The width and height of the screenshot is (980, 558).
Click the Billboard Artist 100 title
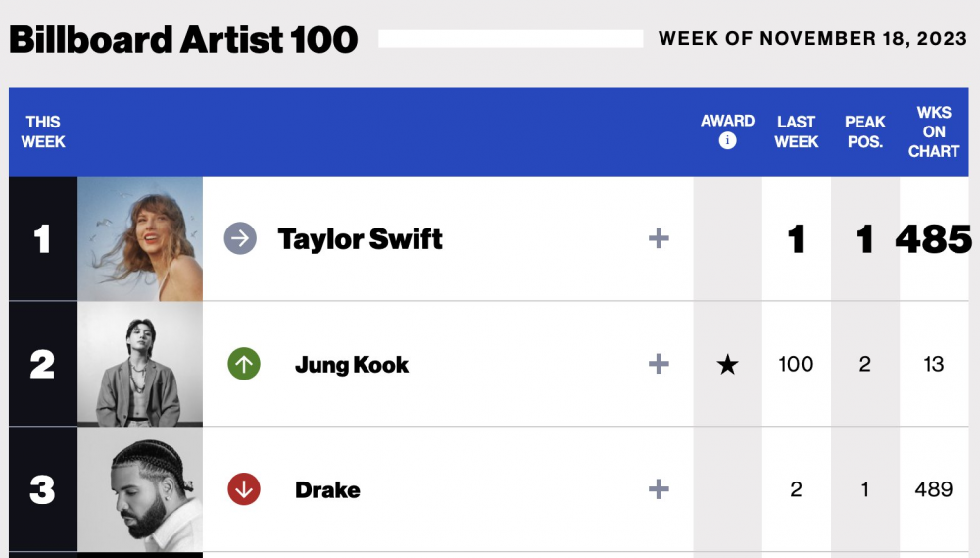183,39
